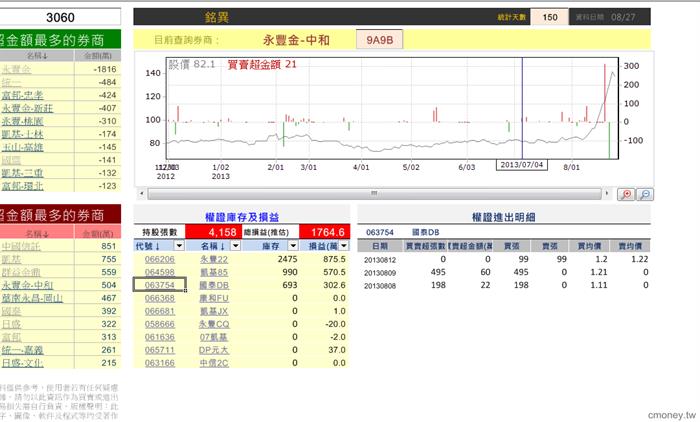Click the amount 851 in buy list
The height and width of the screenshot is (422, 700).
(108, 246)
